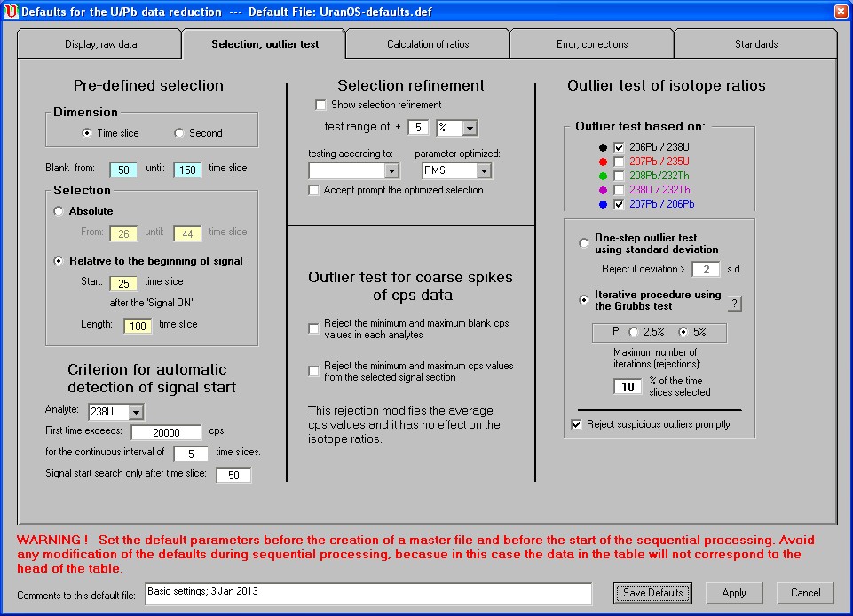Click the Cancel button
Viewport: 853px width, 616px height.
coord(805,593)
